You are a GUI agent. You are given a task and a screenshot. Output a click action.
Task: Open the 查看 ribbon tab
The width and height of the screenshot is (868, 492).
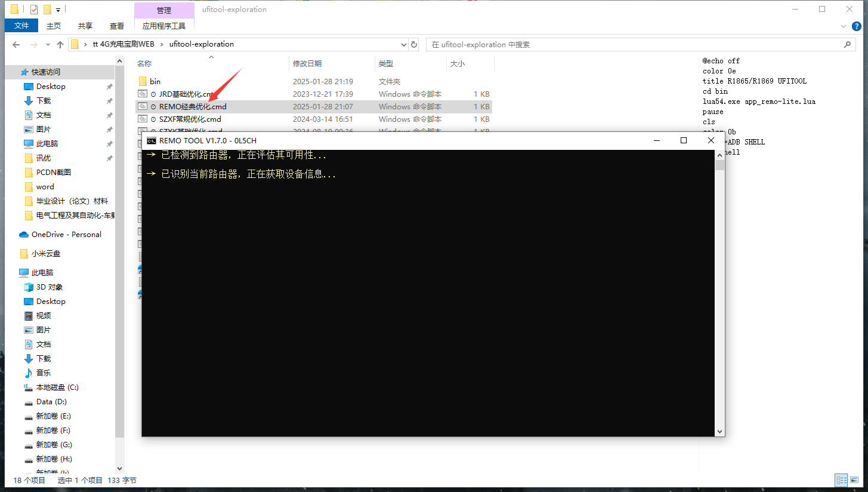pyautogui.click(x=117, y=26)
